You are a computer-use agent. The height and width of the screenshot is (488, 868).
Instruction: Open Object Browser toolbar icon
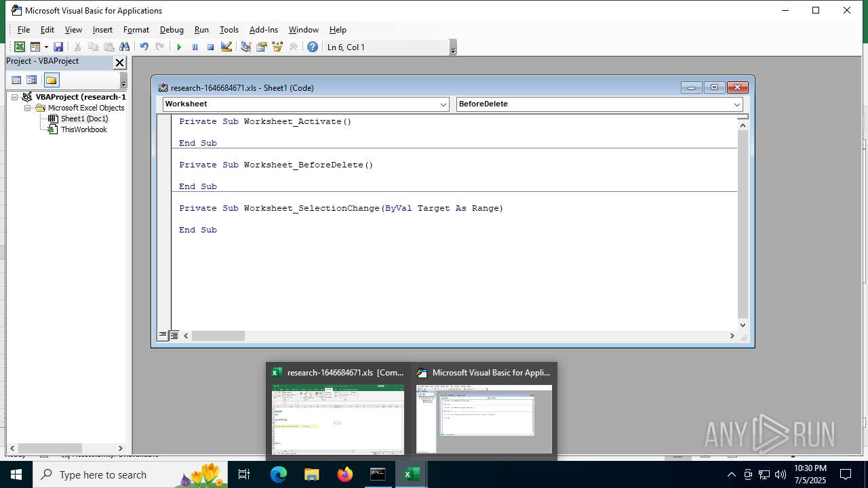click(x=277, y=47)
